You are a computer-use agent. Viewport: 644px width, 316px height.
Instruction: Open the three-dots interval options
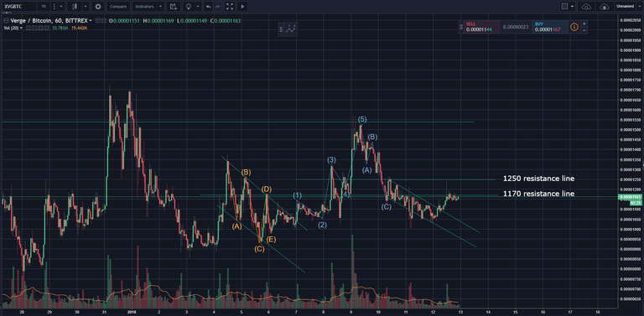(x=55, y=7)
